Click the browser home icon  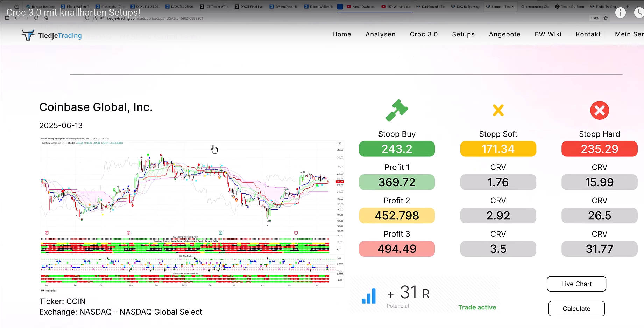[46, 18]
